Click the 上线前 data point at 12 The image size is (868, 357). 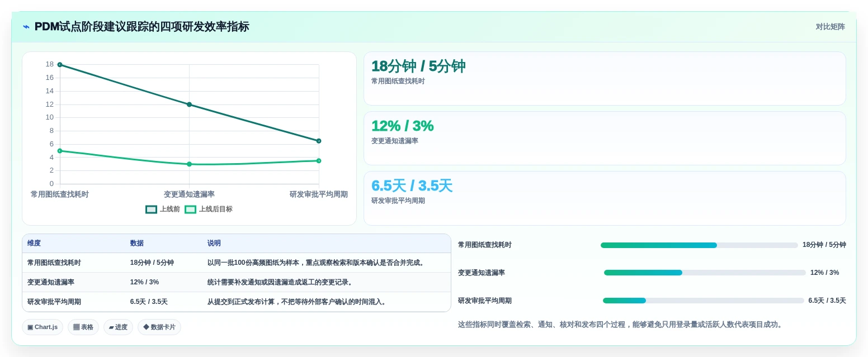click(189, 104)
